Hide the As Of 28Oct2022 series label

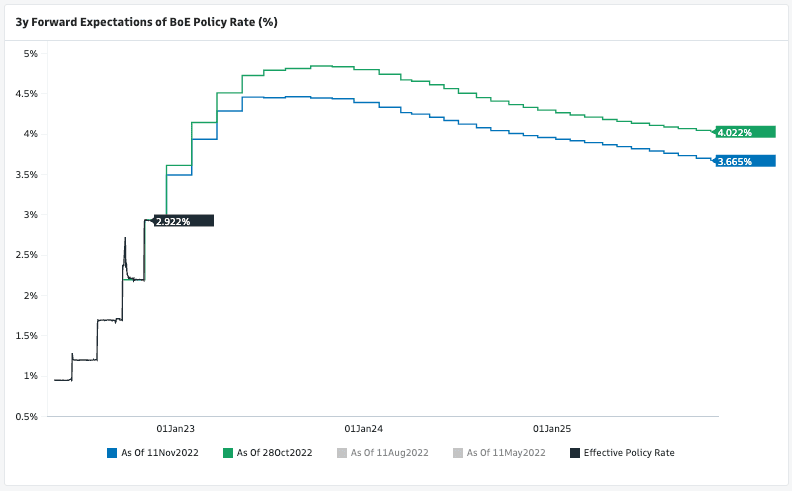click(275, 453)
